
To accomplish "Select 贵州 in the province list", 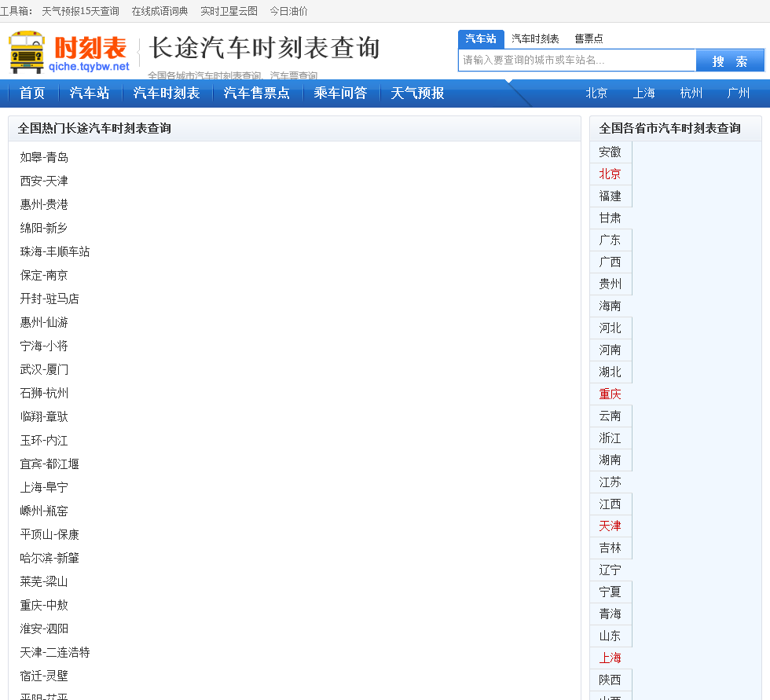I will click(x=610, y=284).
